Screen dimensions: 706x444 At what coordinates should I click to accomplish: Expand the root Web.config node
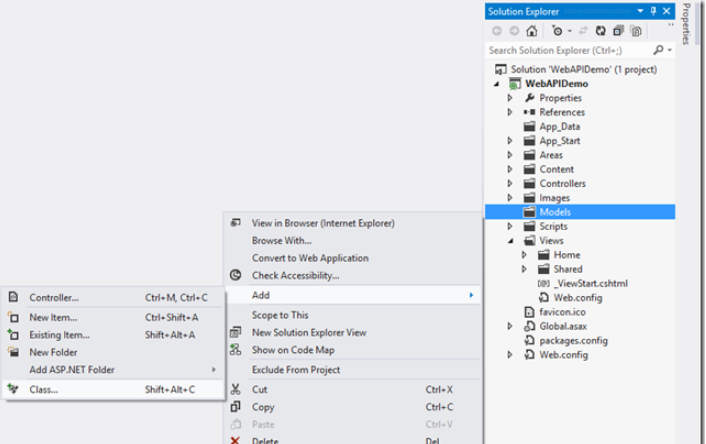coord(510,355)
